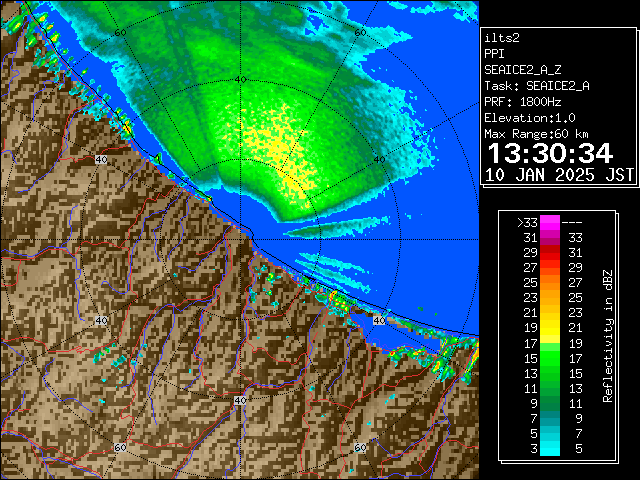
Task: Click the "PRF: 1800Hz" entry
Action: 523,102
